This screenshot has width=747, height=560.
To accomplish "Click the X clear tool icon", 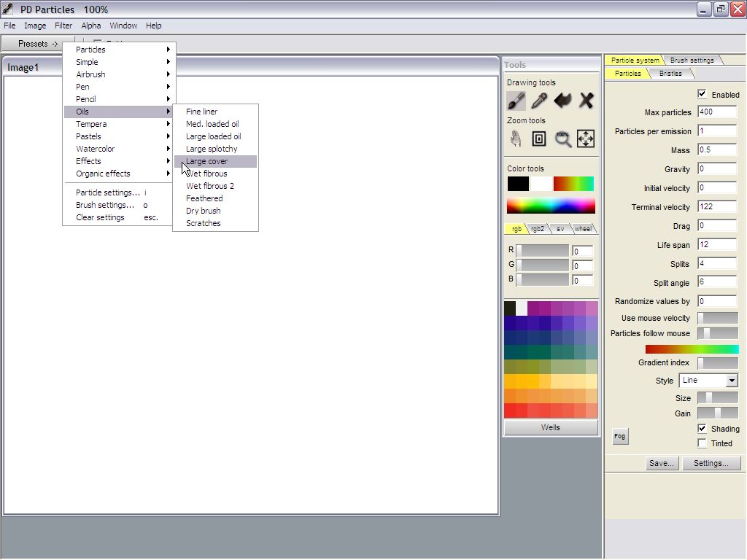I will 586,100.
